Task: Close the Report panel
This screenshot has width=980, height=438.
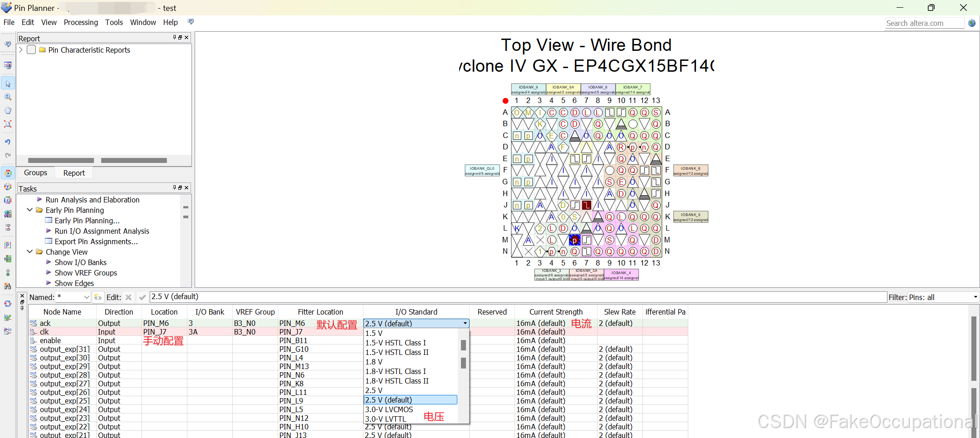Action: coord(186,37)
